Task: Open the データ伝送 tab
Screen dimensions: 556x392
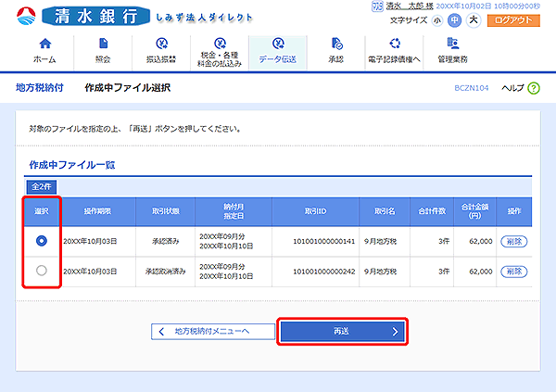Action: pyautogui.click(x=278, y=51)
